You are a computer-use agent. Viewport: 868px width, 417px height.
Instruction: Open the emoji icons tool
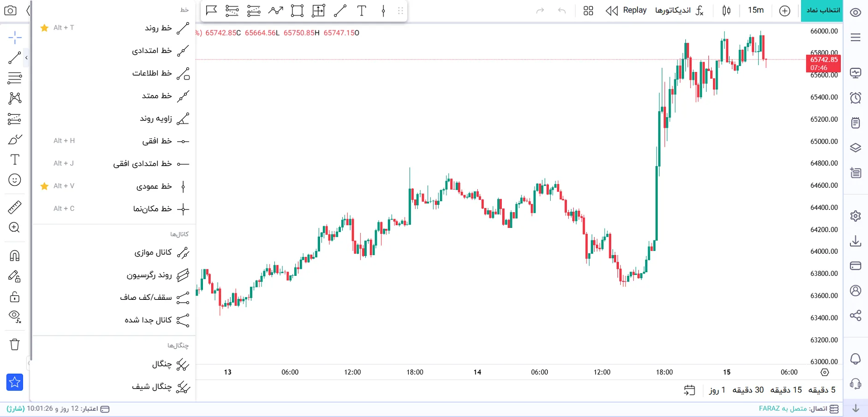click(15, 180)
